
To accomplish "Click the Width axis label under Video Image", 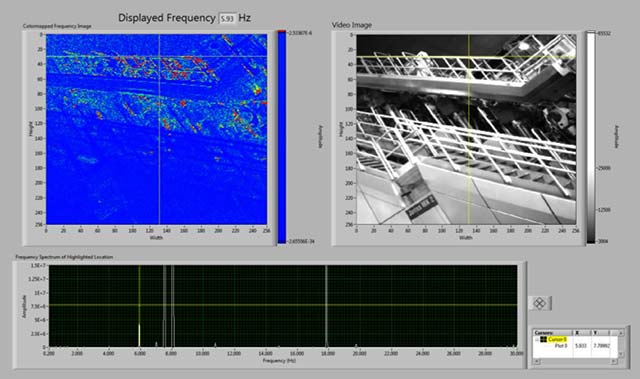I will coord(466,237).
